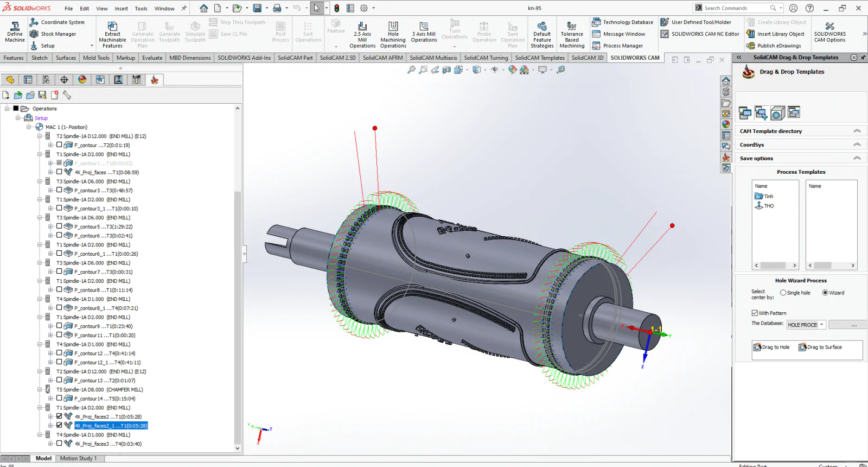Viewport: 868px width, 467px height.
Task: Open Process Manager
Action: pyautogui.click(x=618, y=46)
